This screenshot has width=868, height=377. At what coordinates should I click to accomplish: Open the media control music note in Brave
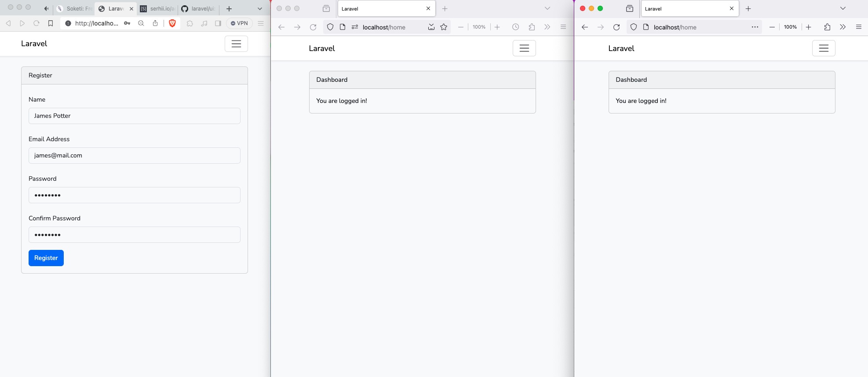204,23
